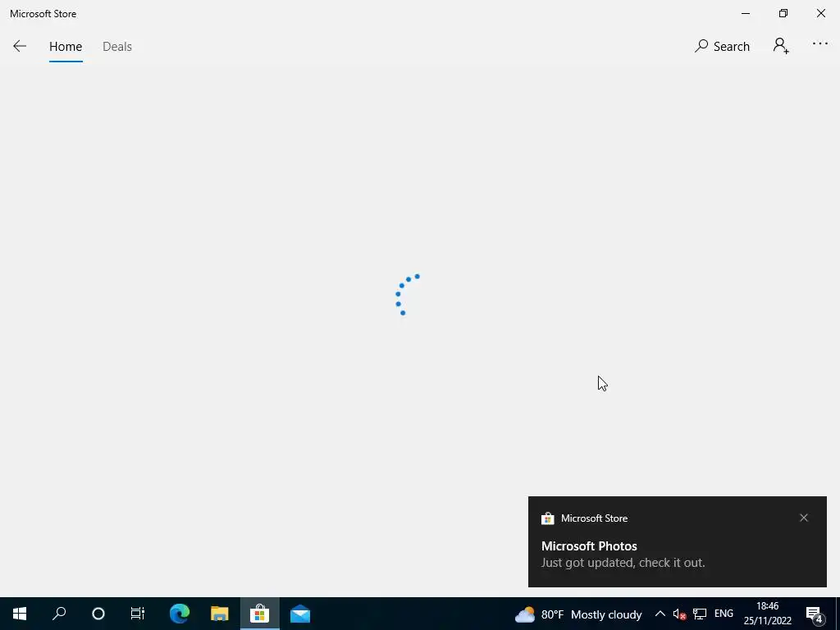Viewport: 840px width, 630px height.
Task: Select the Microsoft Store taskbar icon
Action: (260, 614)
